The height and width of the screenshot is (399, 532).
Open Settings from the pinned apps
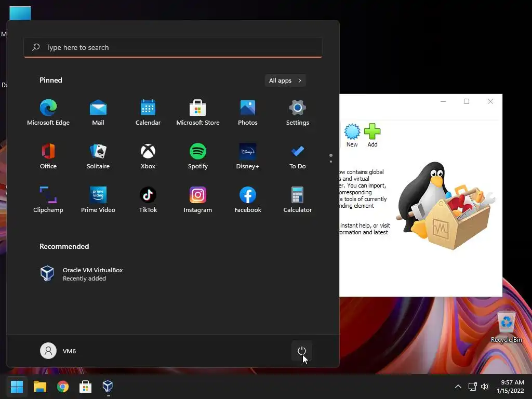click(x=298, y=113)
